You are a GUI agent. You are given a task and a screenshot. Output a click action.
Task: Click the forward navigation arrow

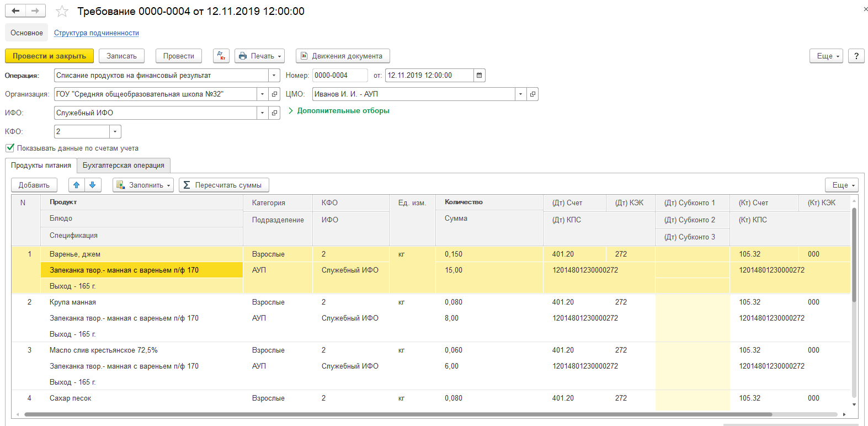click(35, 11)
